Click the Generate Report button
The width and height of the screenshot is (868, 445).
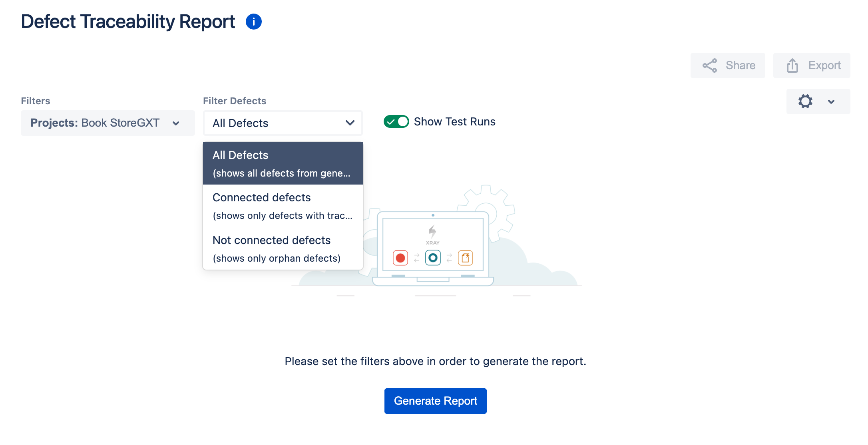pyautogui.click(x=435, y=401)
